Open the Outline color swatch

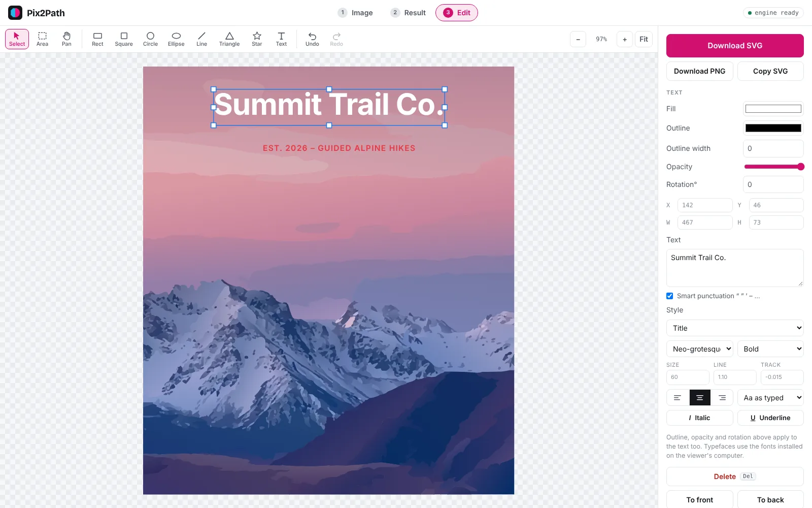tap(773, 128)
